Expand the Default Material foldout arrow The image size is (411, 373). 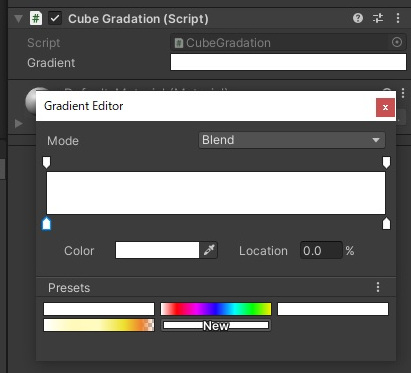click(19, 124)
